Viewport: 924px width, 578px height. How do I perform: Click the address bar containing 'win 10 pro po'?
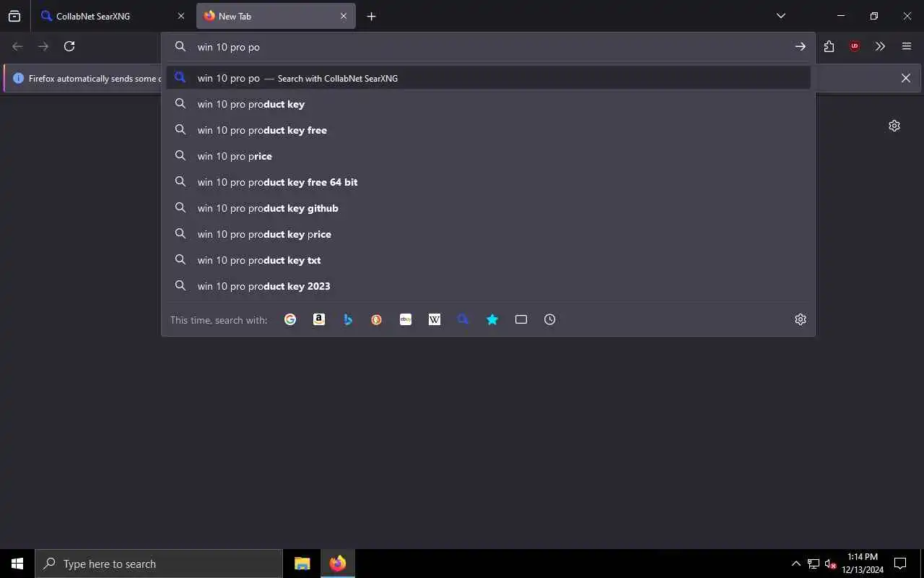point(488,46)
